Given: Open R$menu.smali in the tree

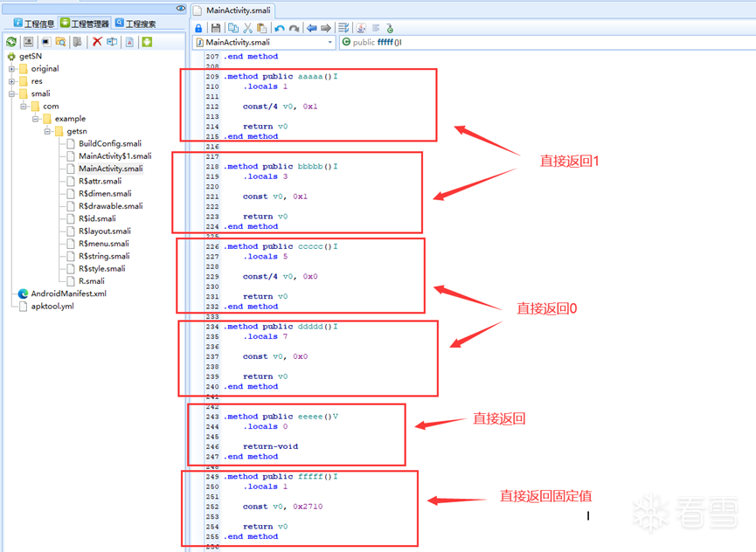Looking at the screenshot, I should click(x=104, y=244).
